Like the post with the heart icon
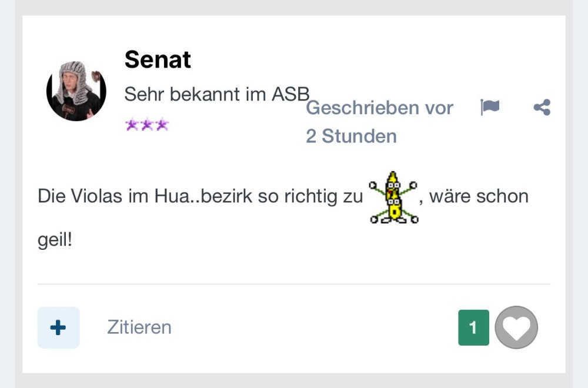The height and width of the screenshot is (388, 588). coord(516,327)
